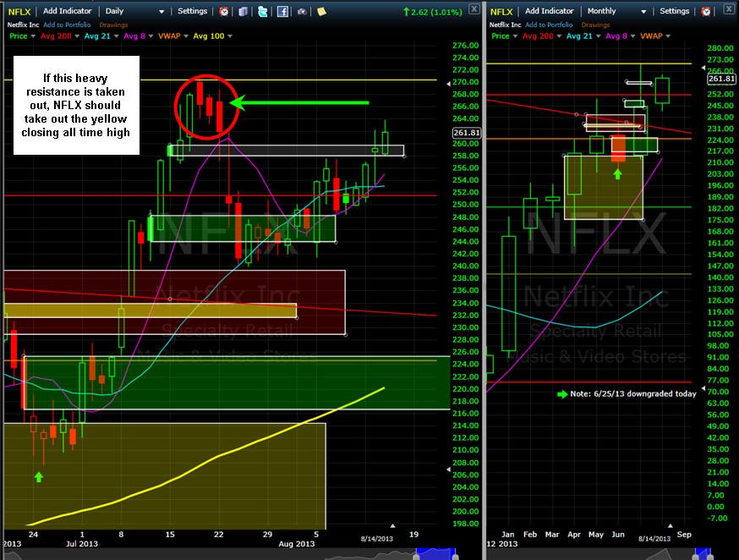Screen dimensions: 739x560
Task: Click the alarm clock icon in Monthly chart toolbar
Action: click(706, 11)
